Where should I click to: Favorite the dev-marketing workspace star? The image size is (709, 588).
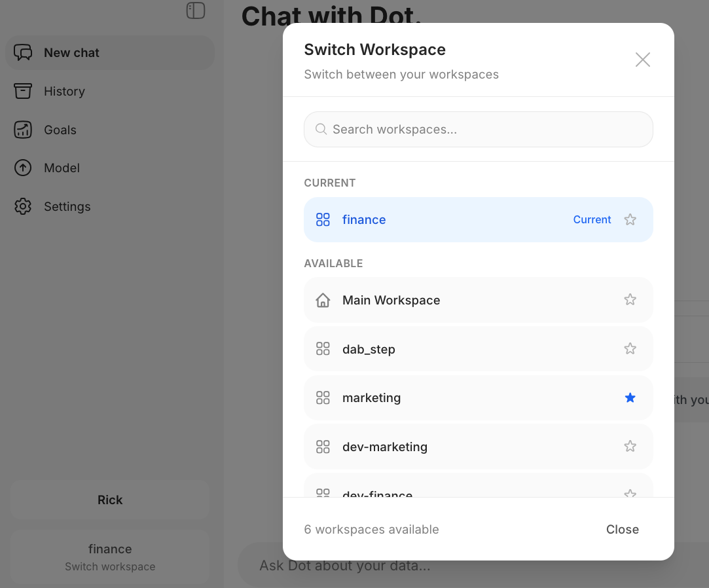tap(630, 447)
